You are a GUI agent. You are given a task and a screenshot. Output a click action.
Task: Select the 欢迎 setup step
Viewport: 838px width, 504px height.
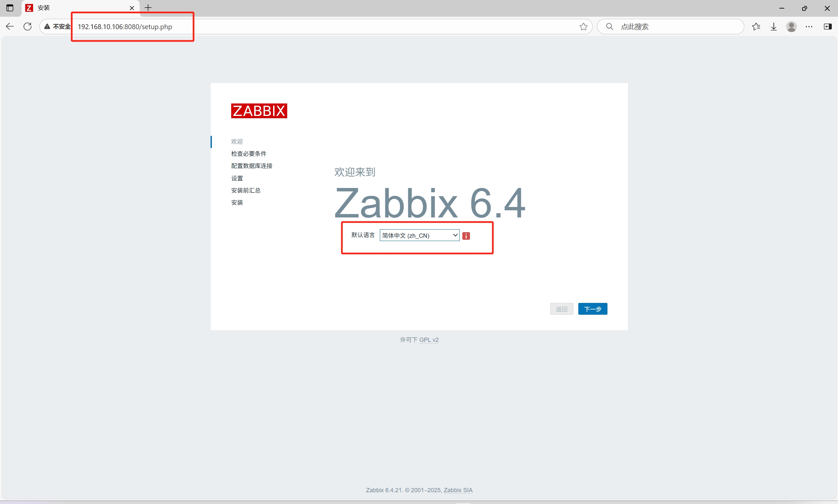237,141
